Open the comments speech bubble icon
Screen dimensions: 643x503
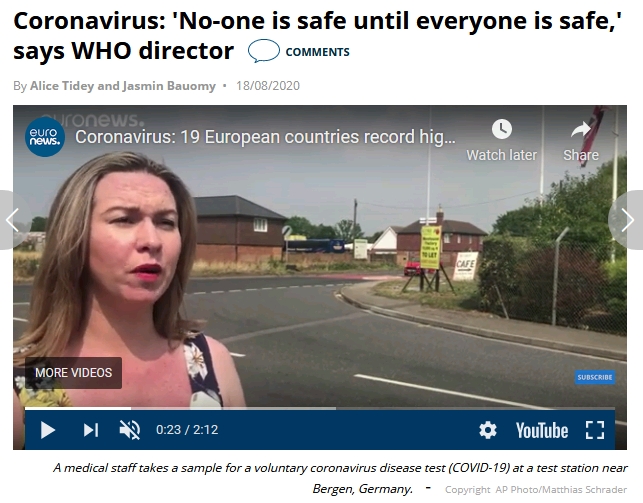tap(264, 51)
